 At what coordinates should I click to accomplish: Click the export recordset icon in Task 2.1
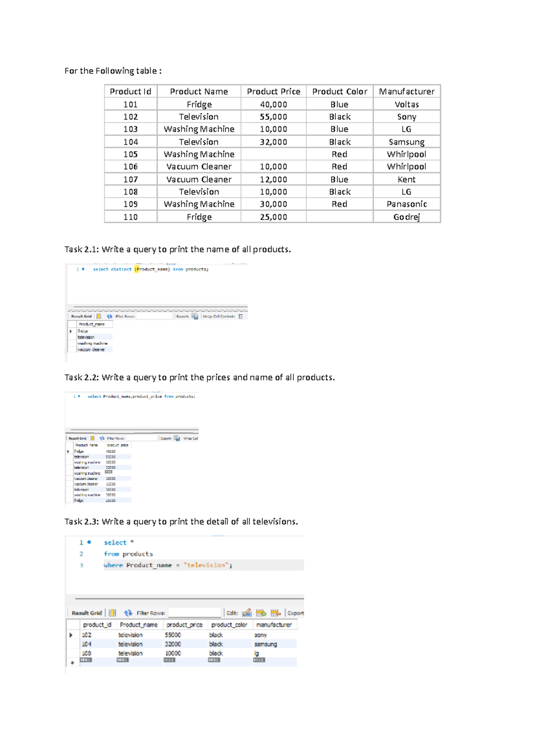point(195,316)
